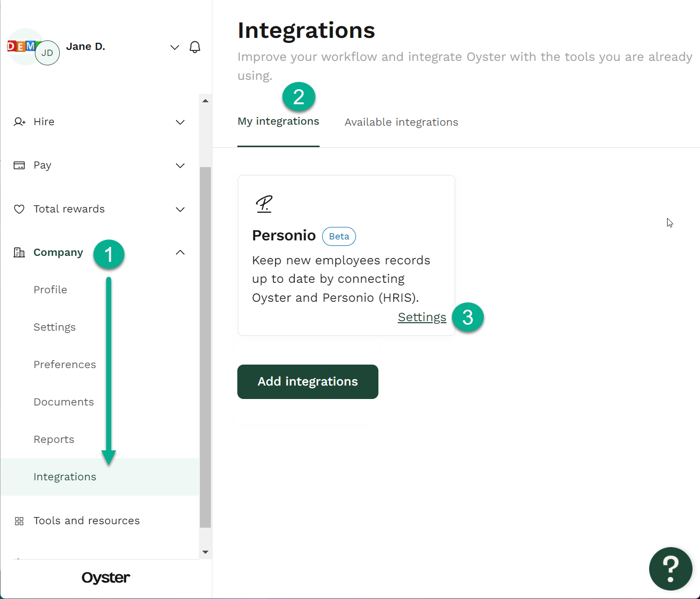Screen dimensions: 700x599
Task: Collapse the Company section
Action: coord(180,252)
